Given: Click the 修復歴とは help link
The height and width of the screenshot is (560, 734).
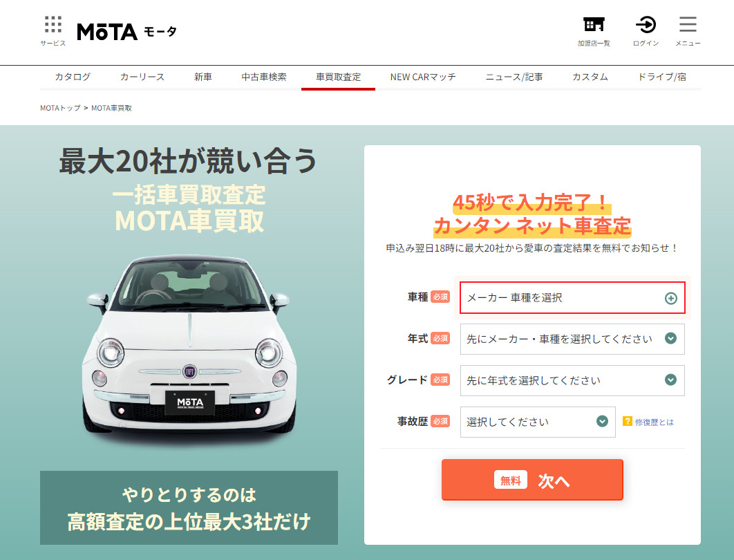Looking at the screenshot, I should (x=654, y=422).
